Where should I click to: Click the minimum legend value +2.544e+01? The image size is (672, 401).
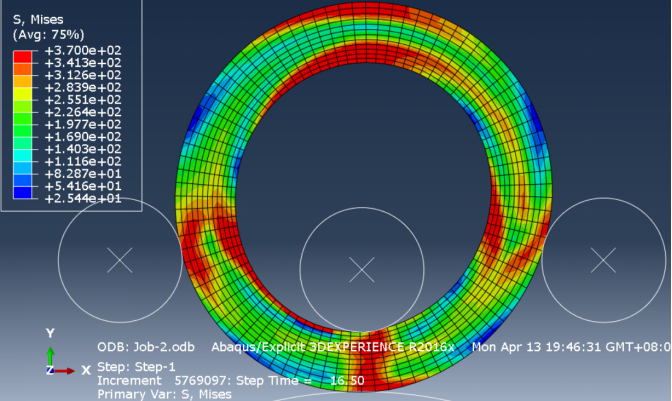click(83, 199)
